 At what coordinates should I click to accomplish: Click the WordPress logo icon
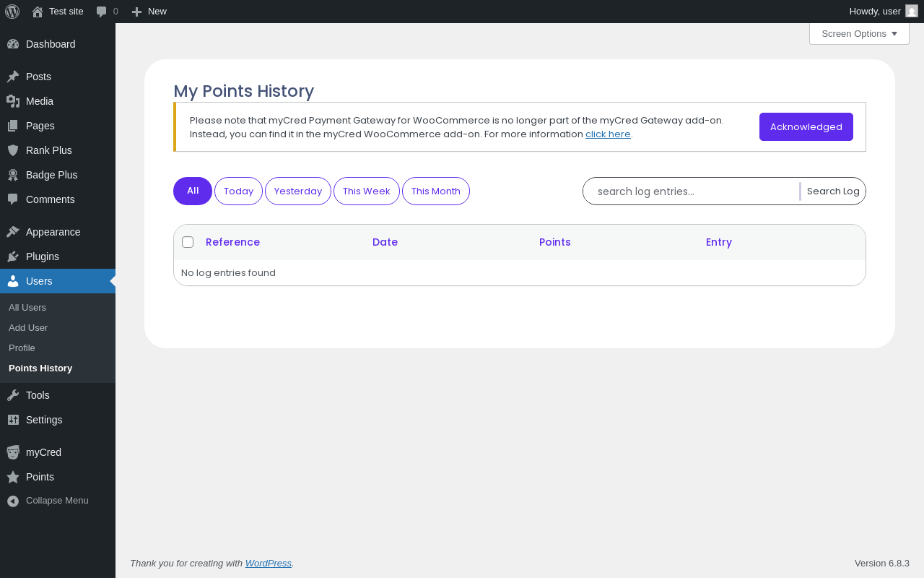click(12, 12)
